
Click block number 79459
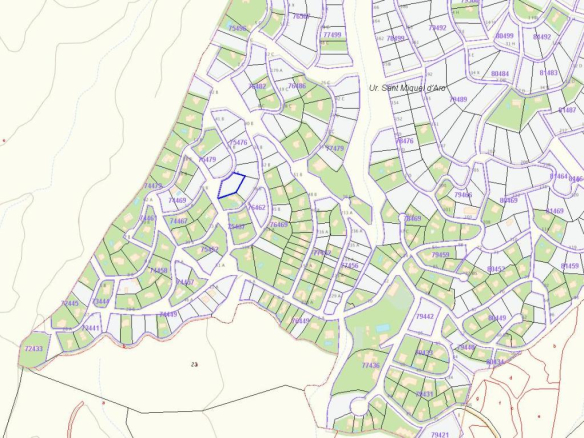(x=440, y=255)
